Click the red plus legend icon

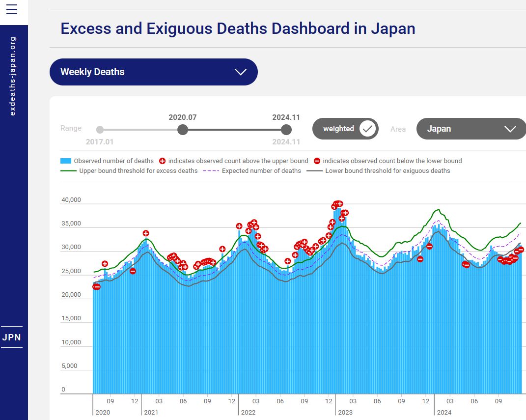click(x=163, y=161)
